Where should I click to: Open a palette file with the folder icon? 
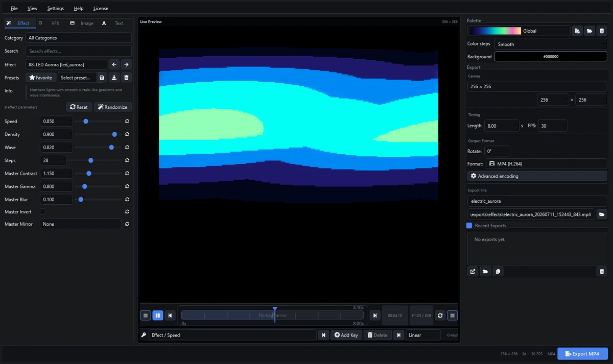pos(590,31)
